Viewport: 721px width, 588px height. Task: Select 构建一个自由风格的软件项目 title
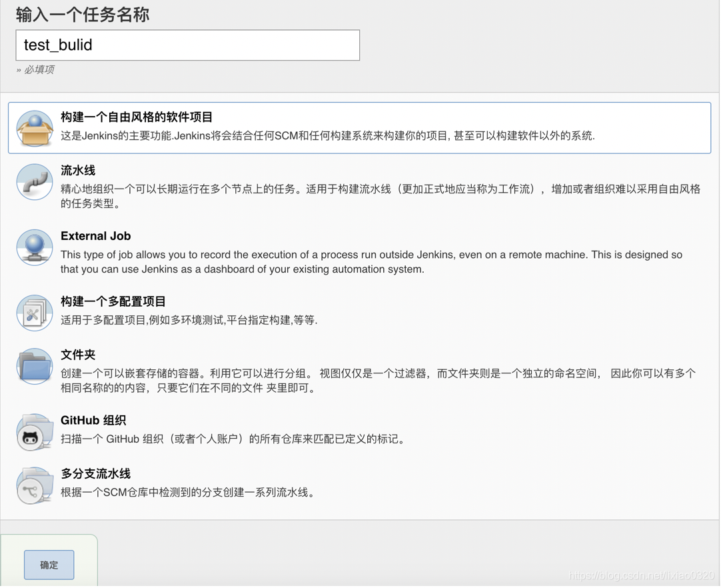[x=137, y=117]
